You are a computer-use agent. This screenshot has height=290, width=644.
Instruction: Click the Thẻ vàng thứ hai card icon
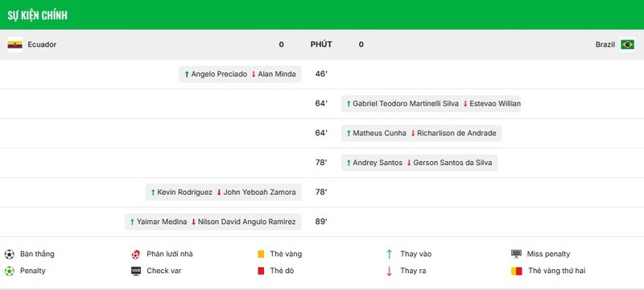[516, 271]
